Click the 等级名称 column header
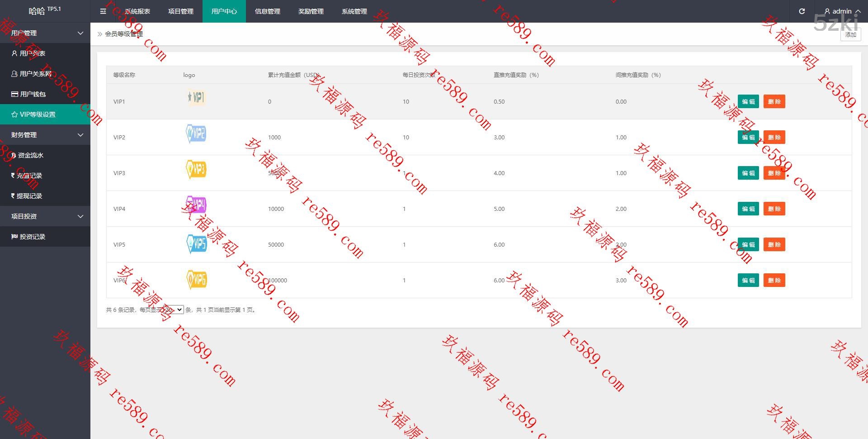The height and width of the screenshot is (439, 868). coord(124,75)
